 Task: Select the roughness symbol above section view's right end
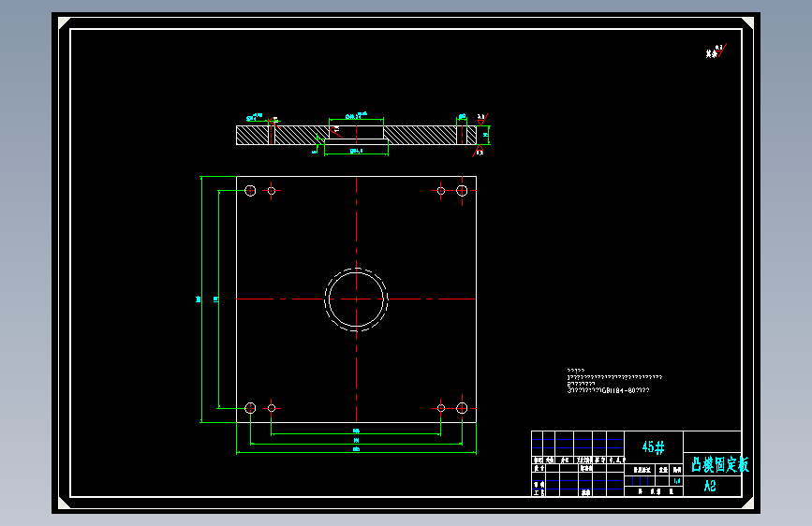click(x=482, y=119)
